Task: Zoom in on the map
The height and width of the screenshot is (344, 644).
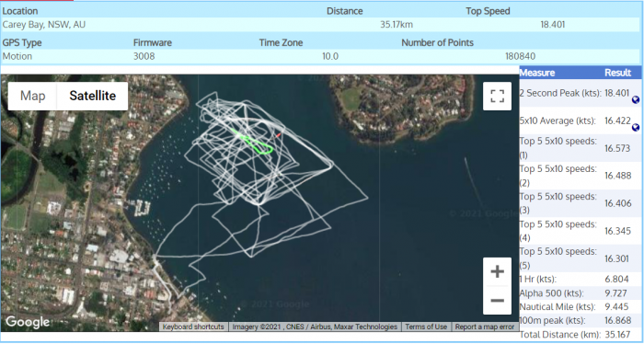Action: (x=497, y=271)
